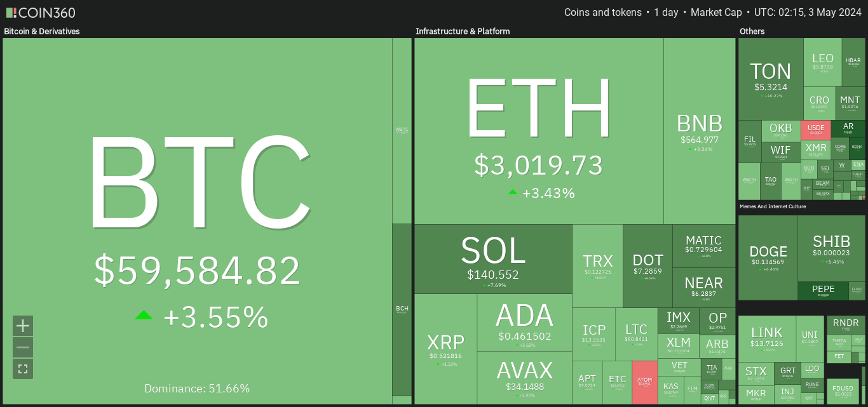The image size is (868, 407).
Task: Click the DOGE tile
Action: point(768,258)
